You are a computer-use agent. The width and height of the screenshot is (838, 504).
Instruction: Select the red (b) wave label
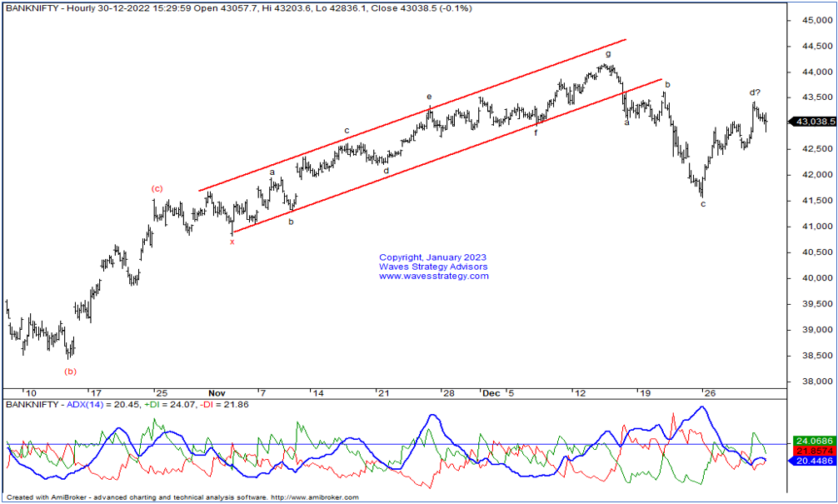(x=71, y=372)
